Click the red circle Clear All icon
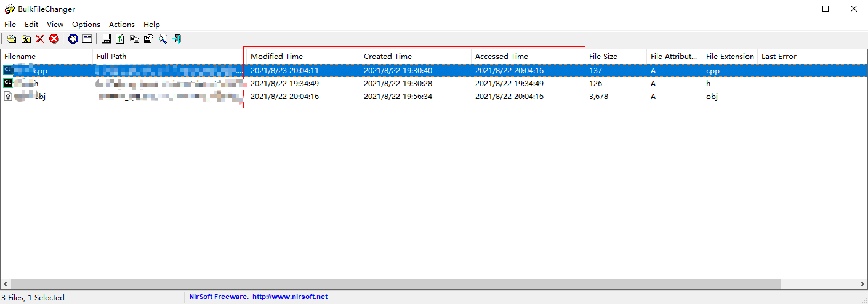The height and width of the screenshot is (304, 868). tap(54, 39)
